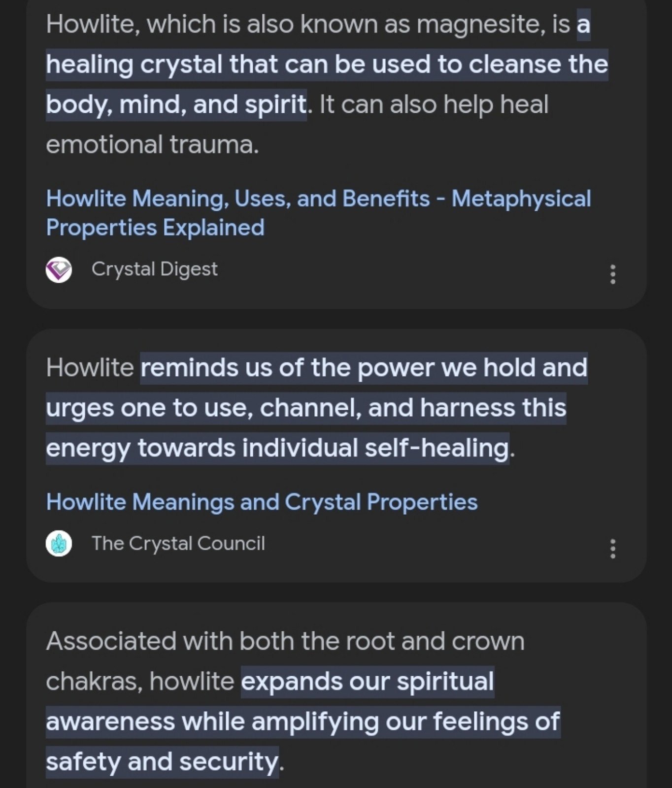
Task: Open The Crystal Council's three-dot options menu
Action: (x=613, y=548)
